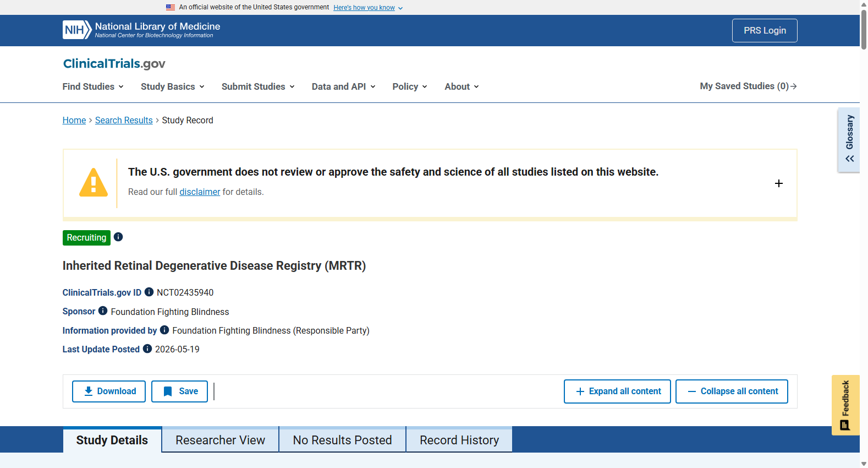Viewport: 868px width, 468px height.
Task: Open the Data and API dropdown menu
Action: (x=344, y=86)
